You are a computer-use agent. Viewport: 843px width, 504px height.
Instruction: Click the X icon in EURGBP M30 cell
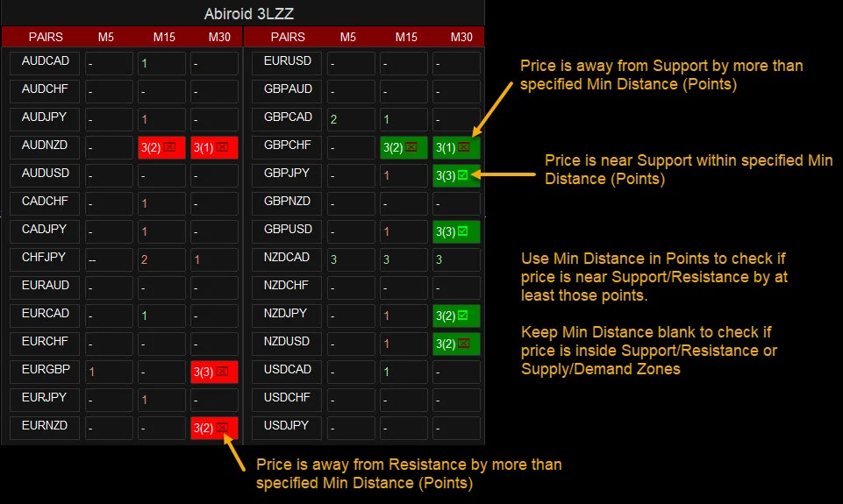pyautogui.click(x=223, y=373)
